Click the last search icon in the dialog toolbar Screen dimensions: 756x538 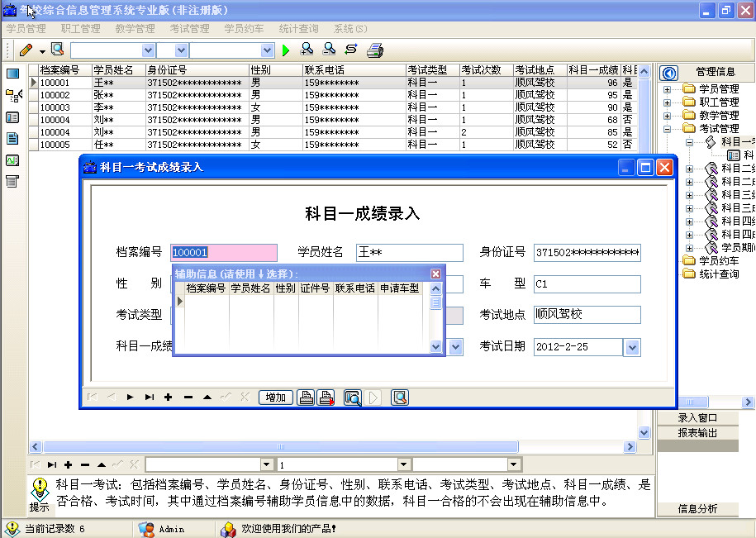(x=400, y=398)
